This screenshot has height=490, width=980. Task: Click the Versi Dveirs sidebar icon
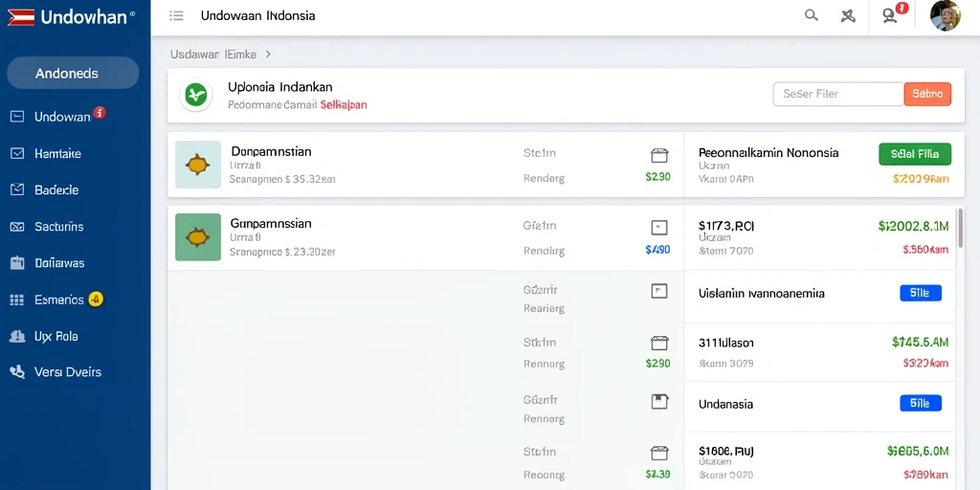[17, 372]
